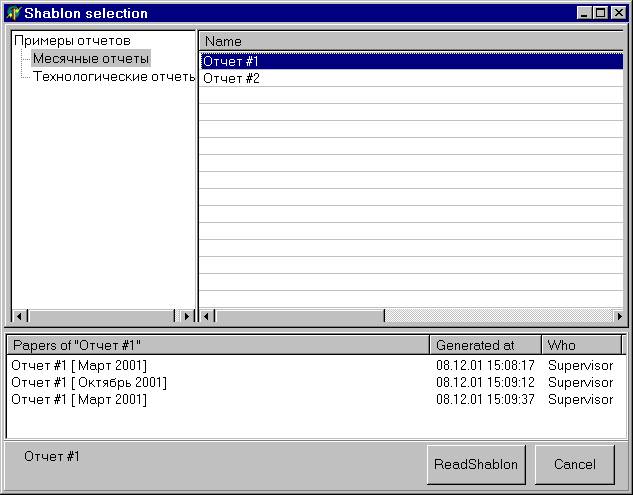
Task: Select Месячные отчеты in the tree
Action: coord(91,59)
